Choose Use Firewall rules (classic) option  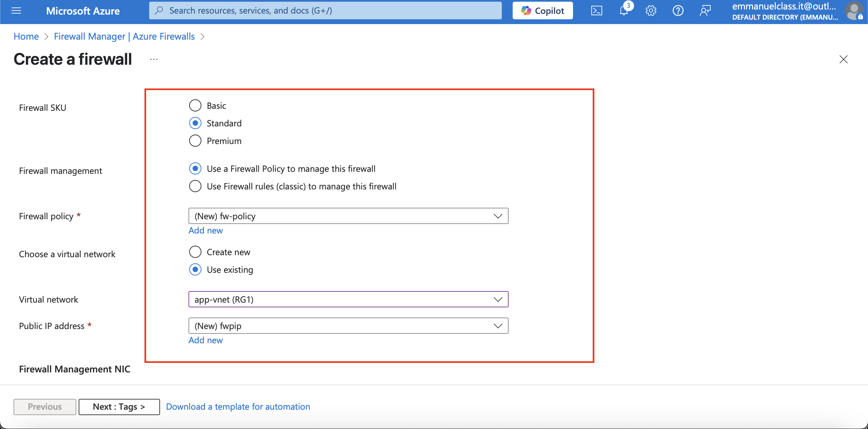[x=195, y=186]
